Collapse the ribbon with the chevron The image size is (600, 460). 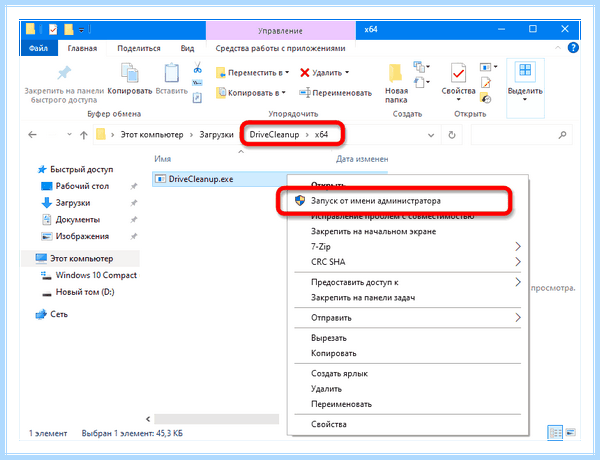click(x=558, y=48)
